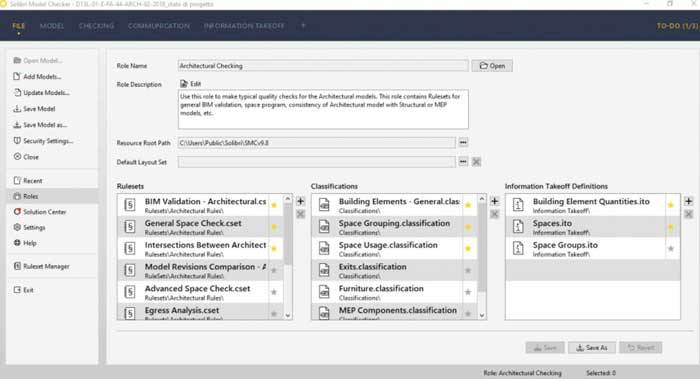Select the MEP Components.classification row
The height and width of the screenshot is (379, 700).
[395, 312]
